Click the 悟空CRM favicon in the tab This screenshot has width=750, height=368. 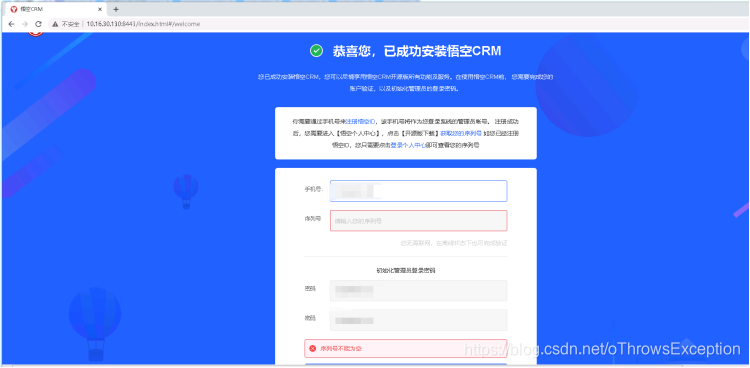13,9
